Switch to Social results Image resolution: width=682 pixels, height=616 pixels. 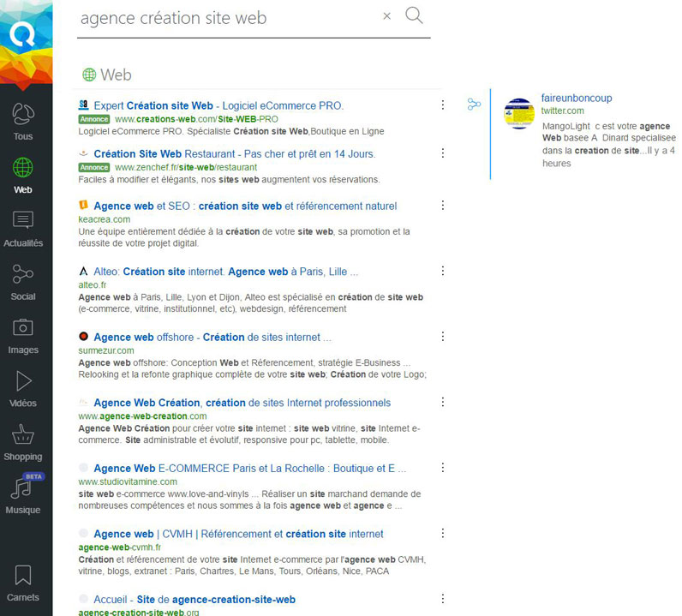pyautogui.click(x=23, y=283)
